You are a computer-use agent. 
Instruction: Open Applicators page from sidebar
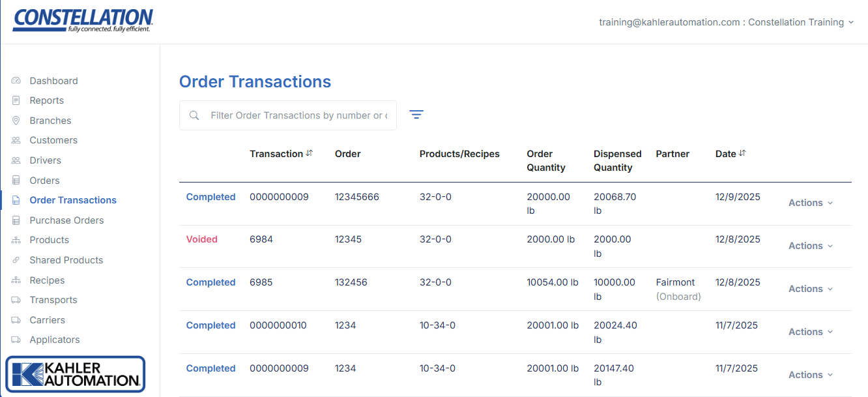click(54, 340)
